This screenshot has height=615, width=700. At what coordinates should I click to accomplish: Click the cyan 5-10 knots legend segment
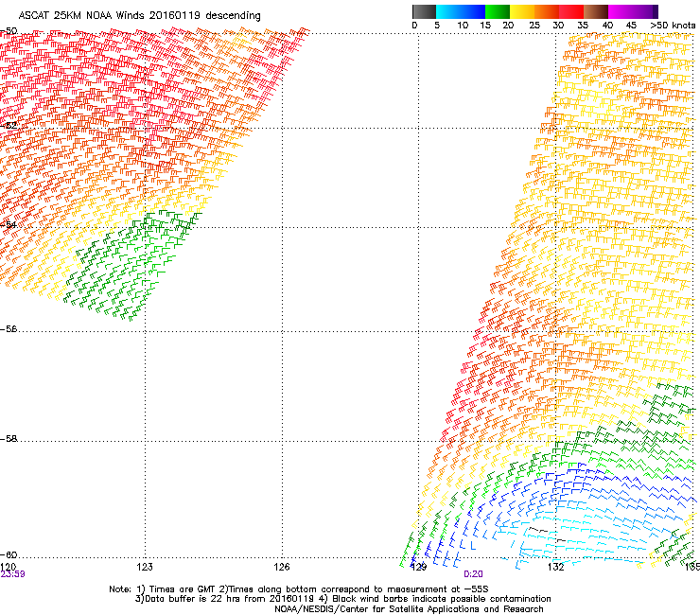pyautogui.click(x=448, y=11)
